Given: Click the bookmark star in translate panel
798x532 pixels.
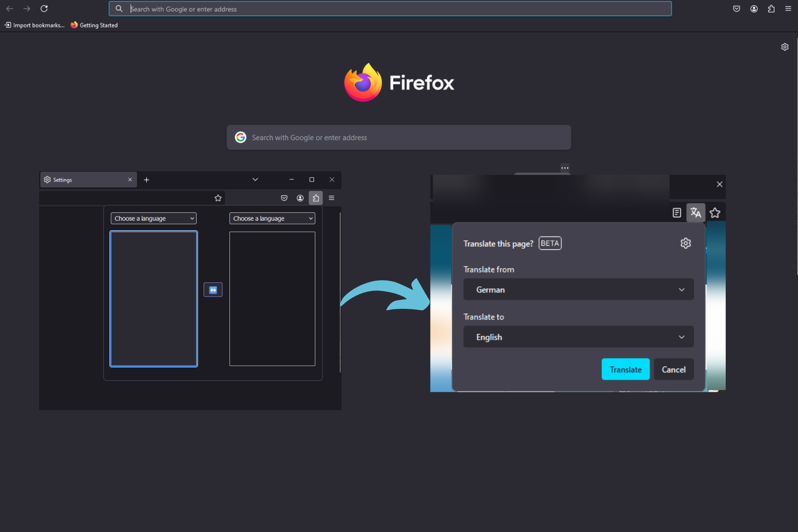Looking at the screenshot, I should tap(714, 212).
